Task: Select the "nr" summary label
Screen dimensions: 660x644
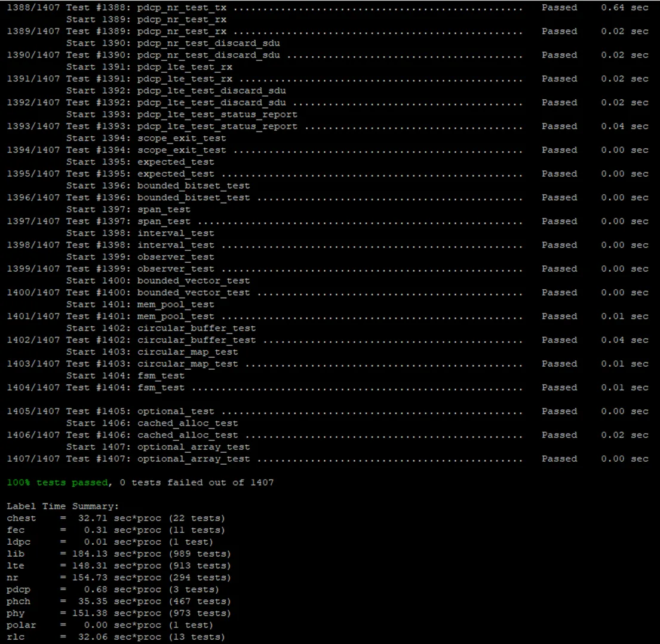Action: [x=13, y=578]
